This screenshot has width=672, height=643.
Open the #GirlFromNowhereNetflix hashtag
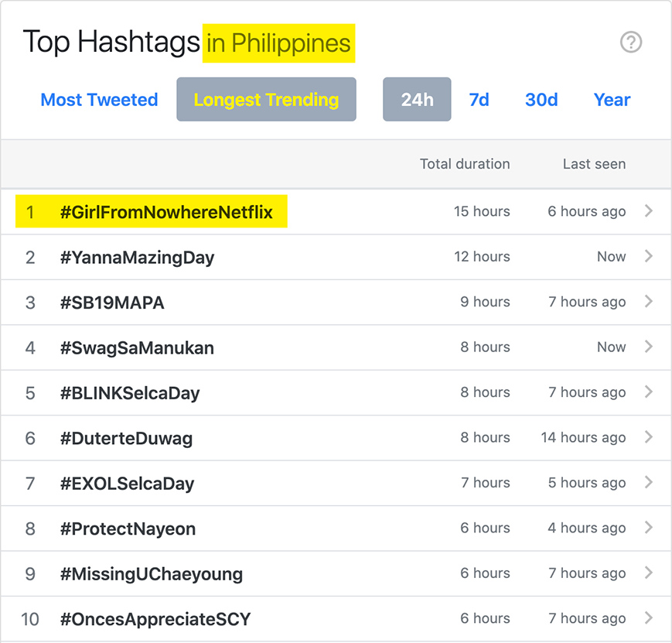coord(166,212)
